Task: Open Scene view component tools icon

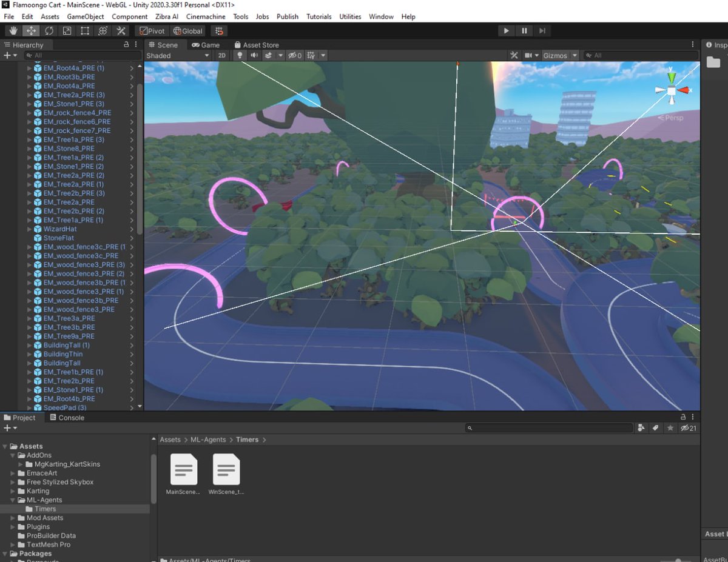Action: (514, 55)
